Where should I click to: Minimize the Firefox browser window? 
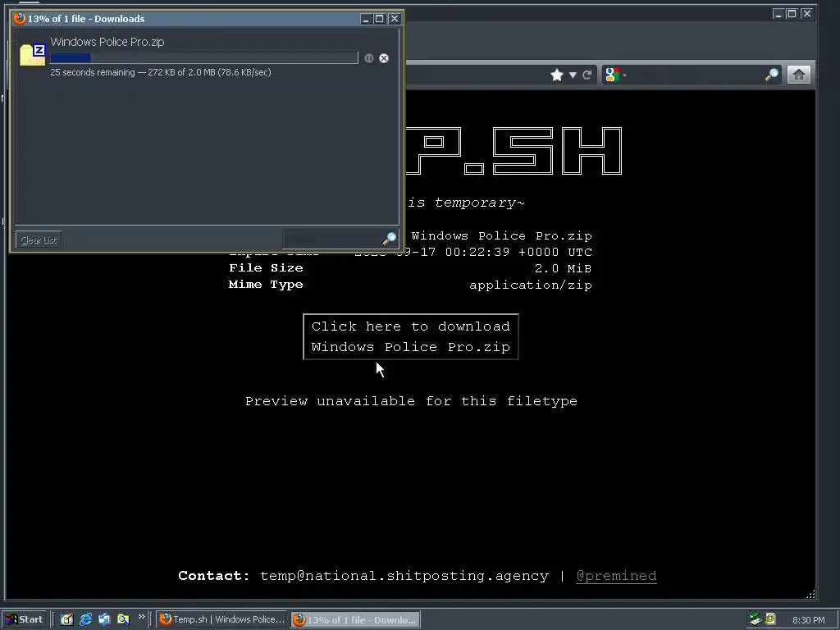[x=778, y=14]
